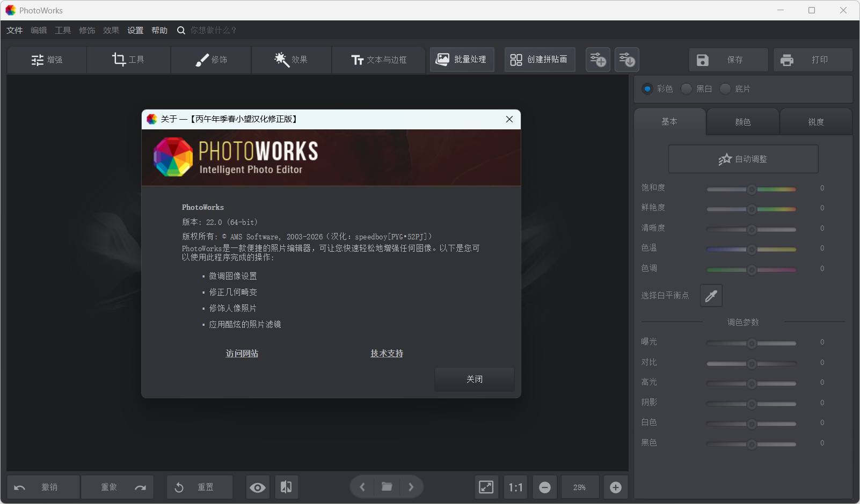Click the 关闭 close button in dialog
Screen dimensions: 860x504
point(475,379)
